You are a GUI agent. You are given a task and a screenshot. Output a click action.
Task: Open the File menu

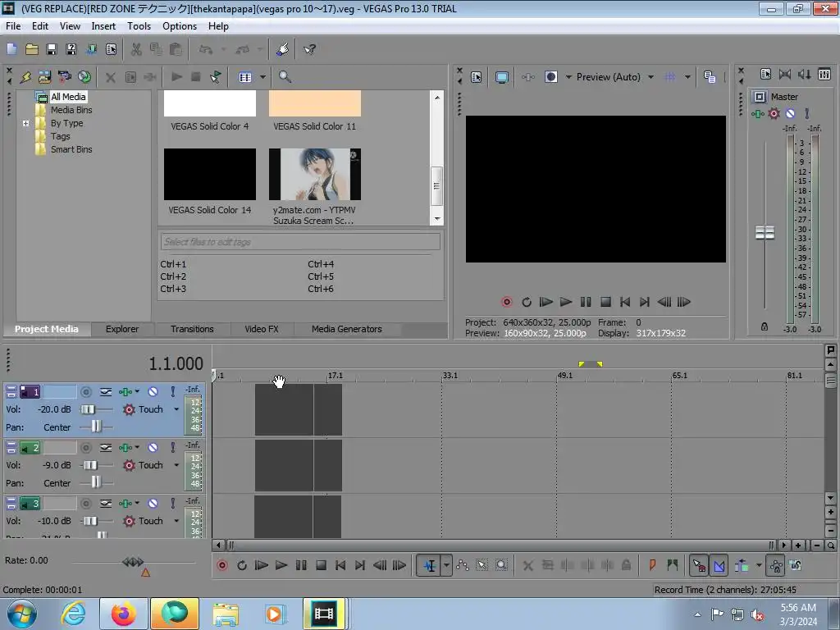[13, 26]
